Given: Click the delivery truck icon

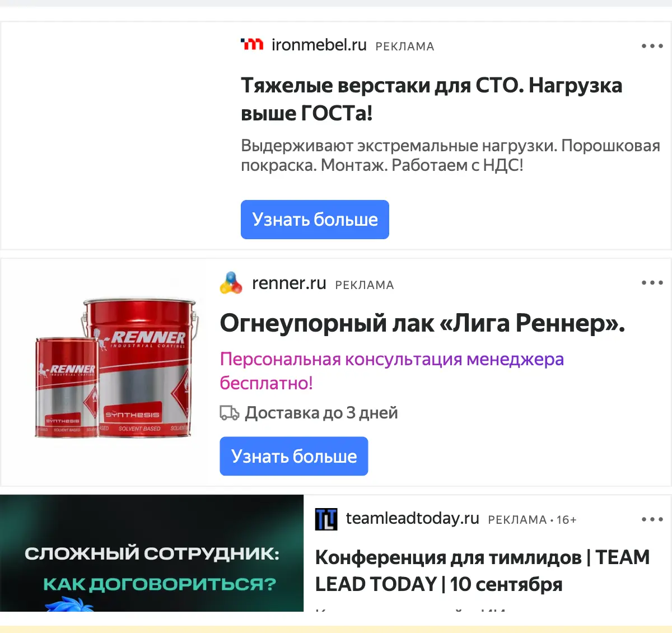Looking at the screenshot, I should (230, 413).
